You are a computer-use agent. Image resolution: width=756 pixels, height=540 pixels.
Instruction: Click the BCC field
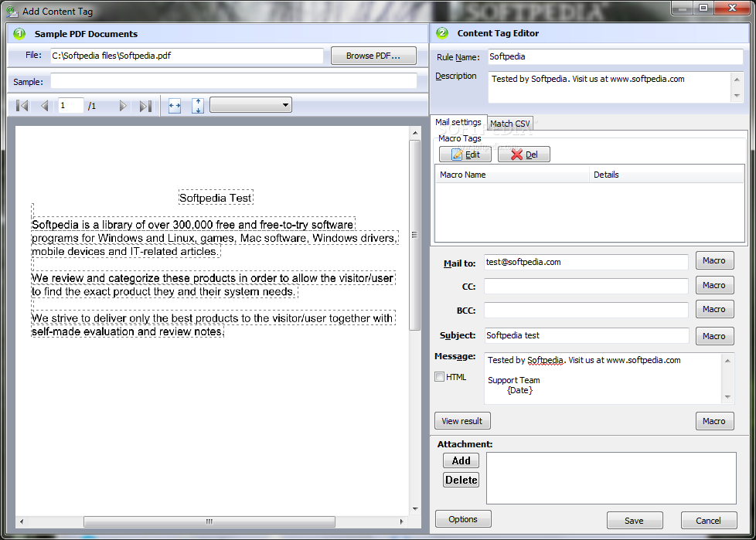click(x=586, y=311)
